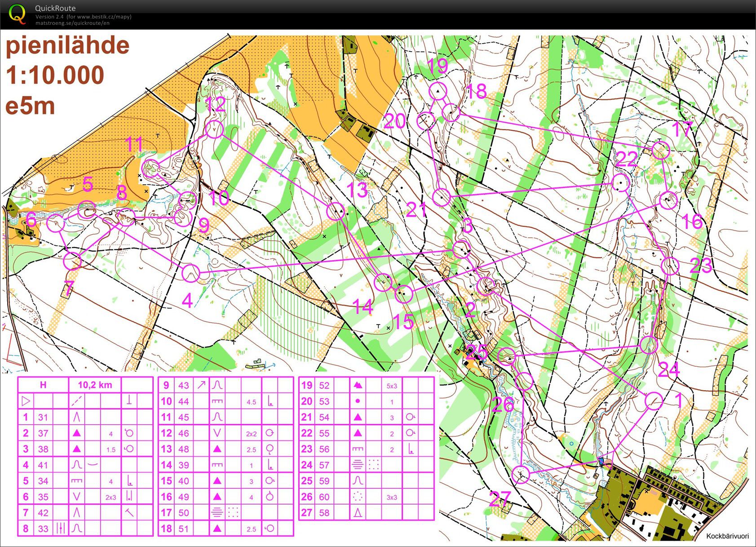Click the control 1 circle on the map
Viewport: 756px width, 547px height.
[x=654, y=401]
